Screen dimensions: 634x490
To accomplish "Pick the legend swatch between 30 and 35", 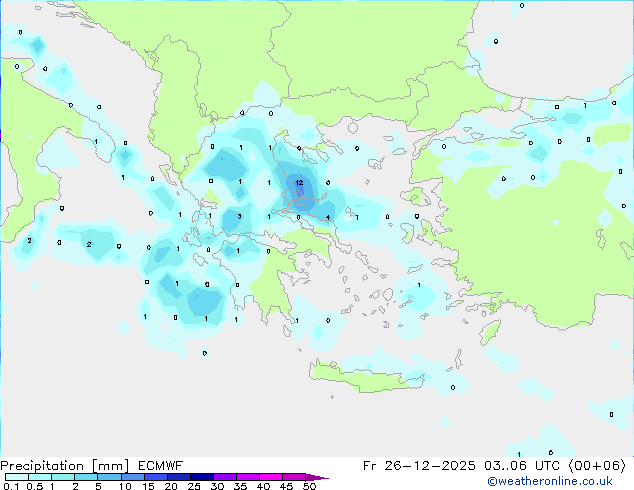I will point(225,477).
